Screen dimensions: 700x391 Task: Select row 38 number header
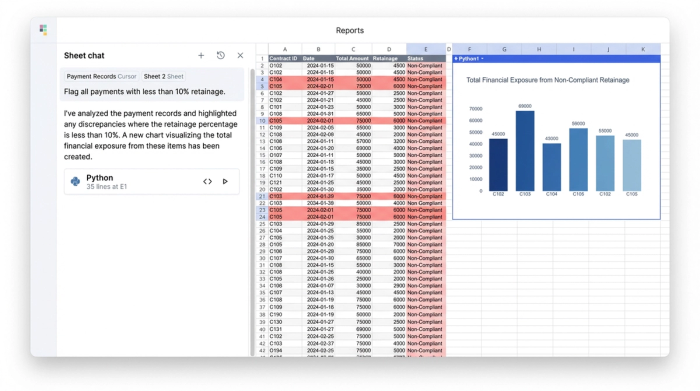262,315
